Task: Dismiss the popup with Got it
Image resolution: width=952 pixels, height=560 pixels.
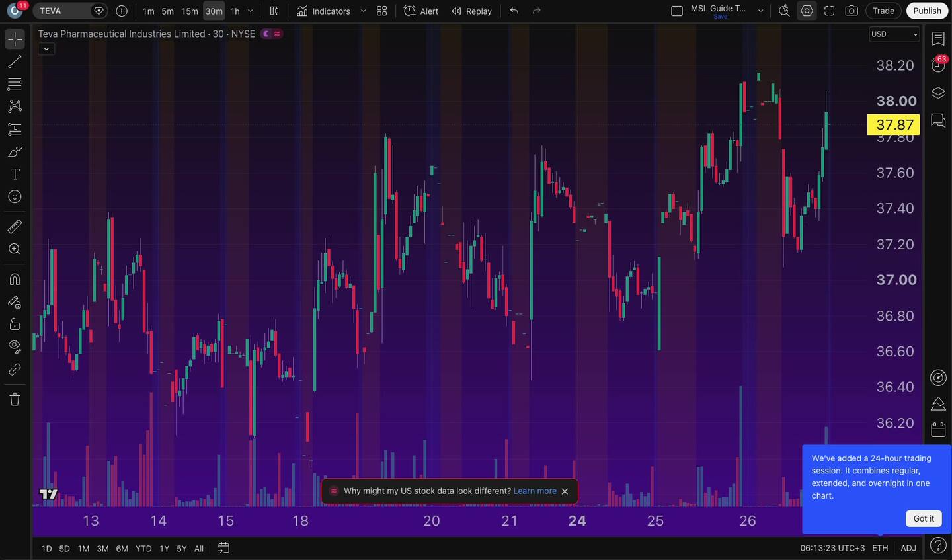Action: tap(924, 518)
